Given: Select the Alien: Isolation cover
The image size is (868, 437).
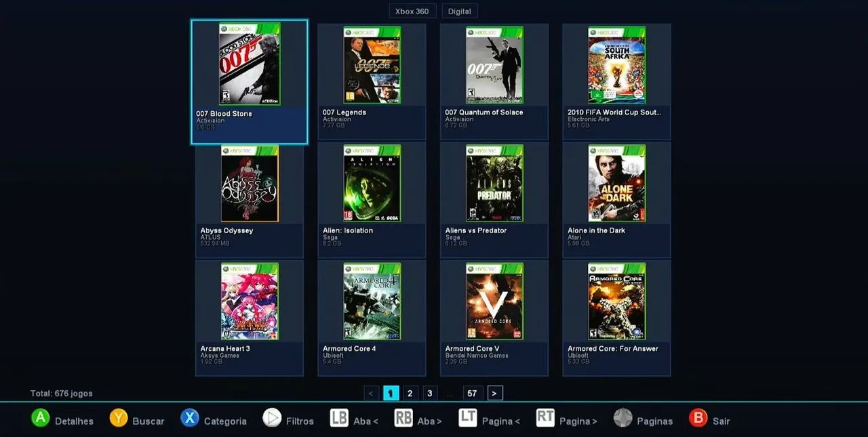Looking at the screenshot, I should [x=372, y=184].
